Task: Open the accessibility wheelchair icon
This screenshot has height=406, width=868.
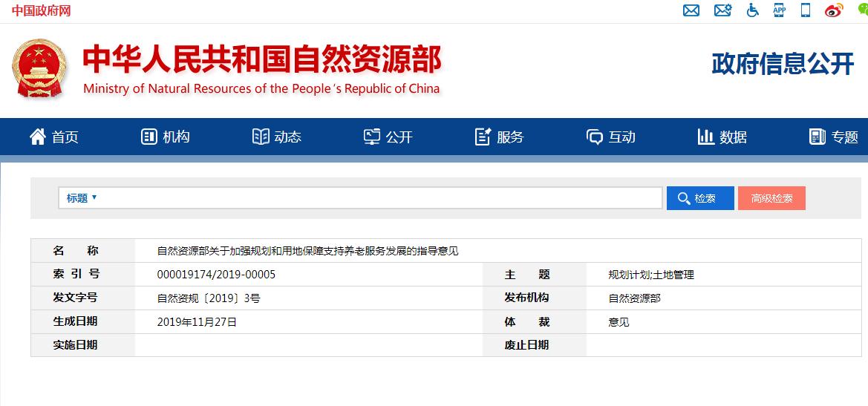Action: coord(752,10)
